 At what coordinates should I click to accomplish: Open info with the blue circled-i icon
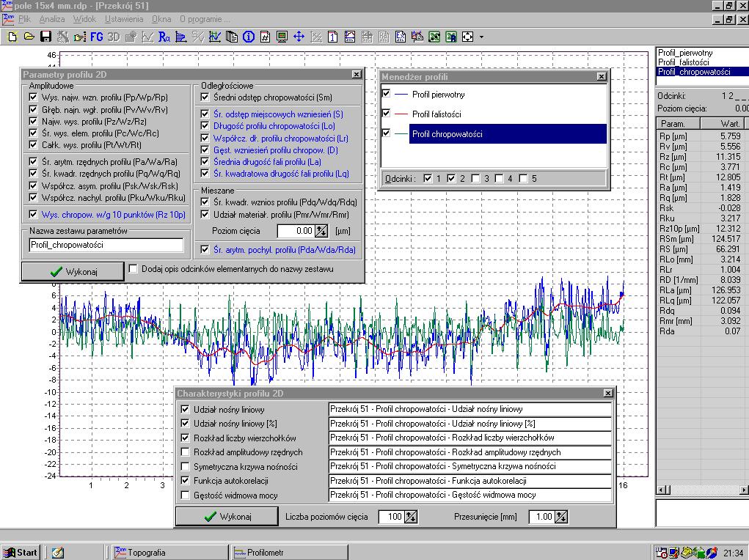point(249,37)
